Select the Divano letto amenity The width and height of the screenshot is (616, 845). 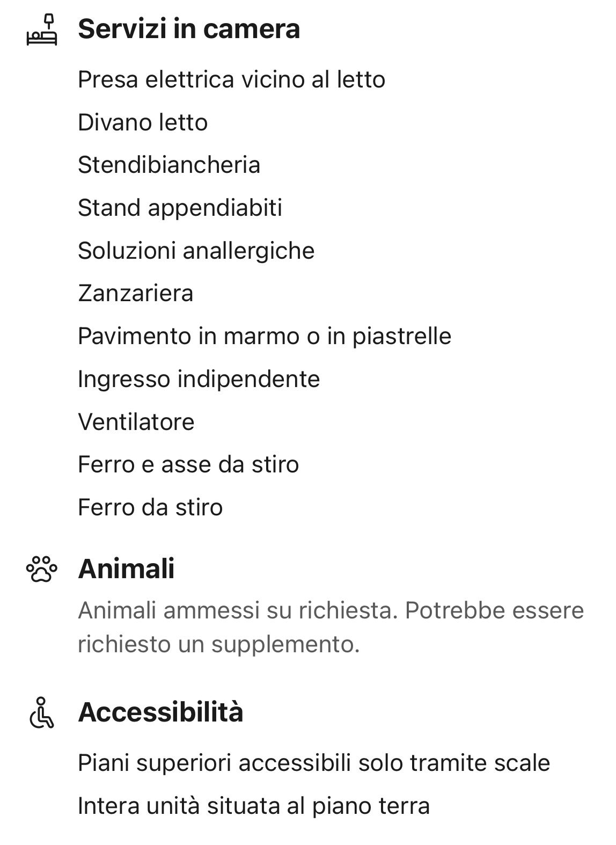pos(143,122)
